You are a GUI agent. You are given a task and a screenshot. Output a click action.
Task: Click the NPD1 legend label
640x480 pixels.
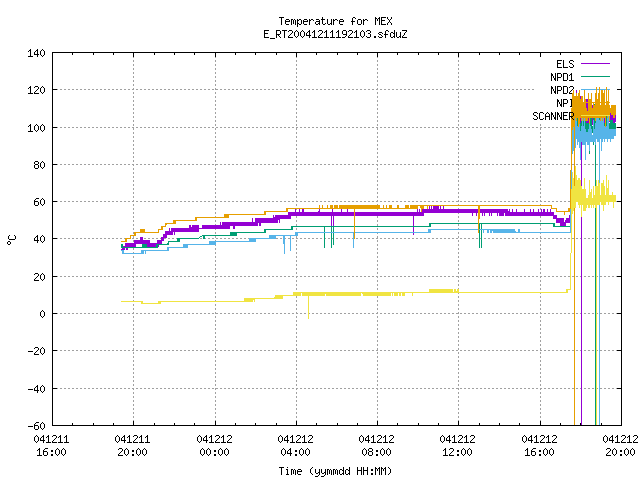[562, 77]
